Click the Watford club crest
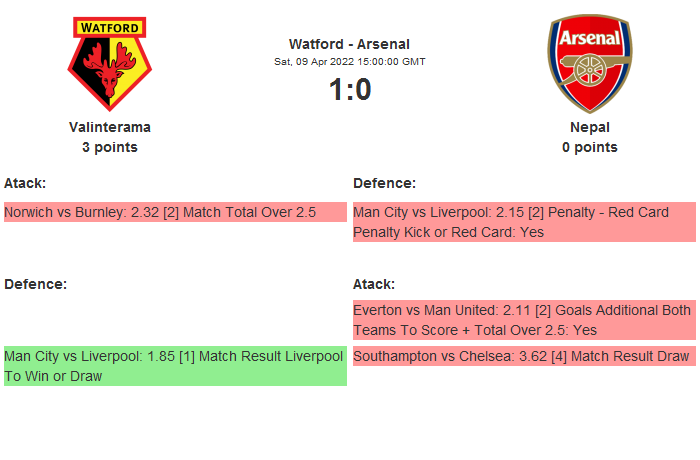Screen dimensions: 700x460 click(110, 64)
